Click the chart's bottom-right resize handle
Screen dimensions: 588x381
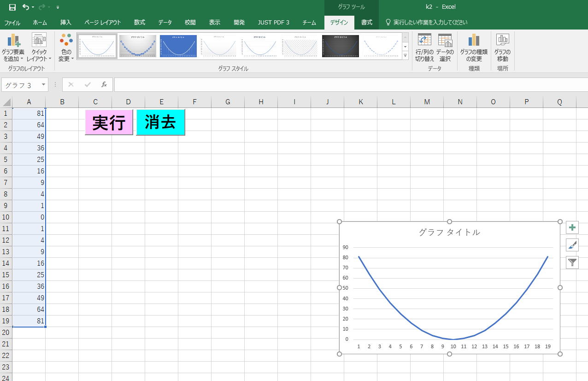click(x=560, y=354)
